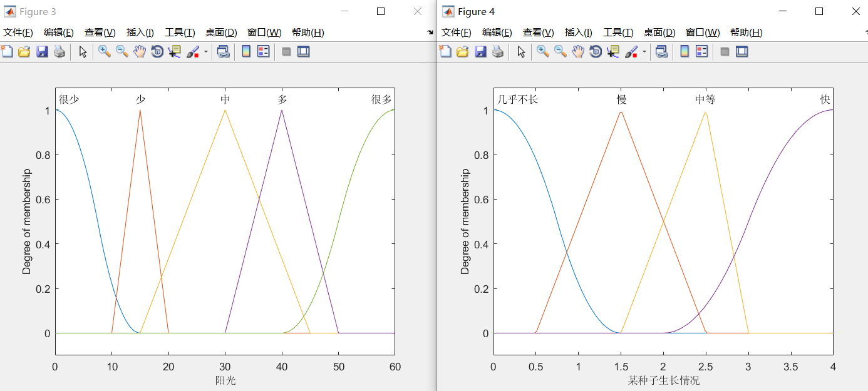The width and height of the screenshot is (868, 391).
Task: Select Brush data tool in Figure 3
Action: 193,52
